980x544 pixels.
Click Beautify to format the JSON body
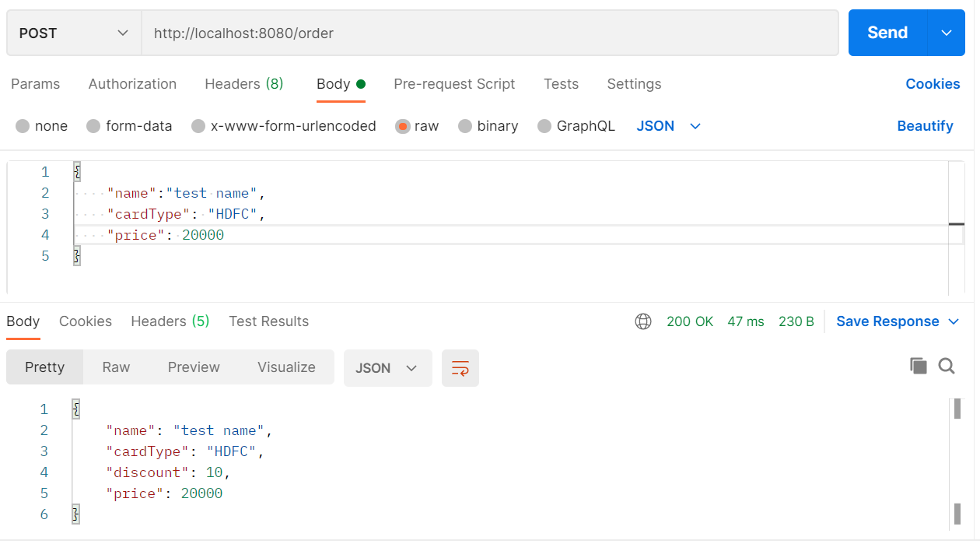pyautogui.click(x=926, y=125)
